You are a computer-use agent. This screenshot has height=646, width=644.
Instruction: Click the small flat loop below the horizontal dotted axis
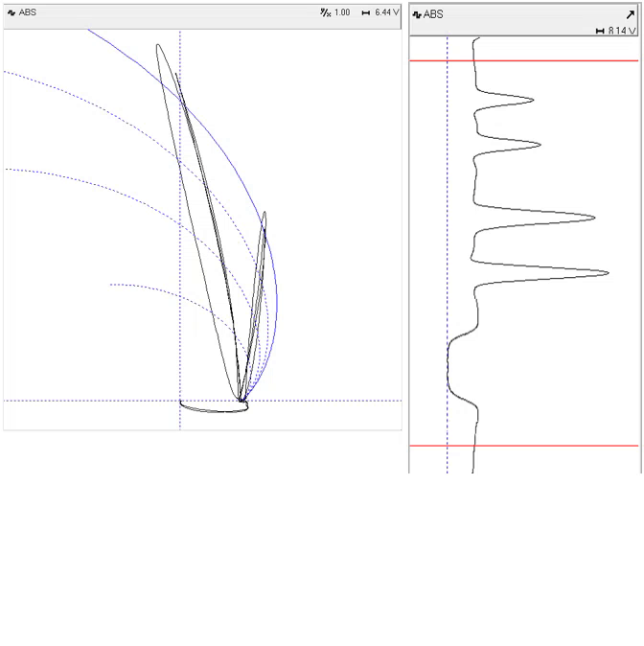pyautogui.click(x=214, y=407)
